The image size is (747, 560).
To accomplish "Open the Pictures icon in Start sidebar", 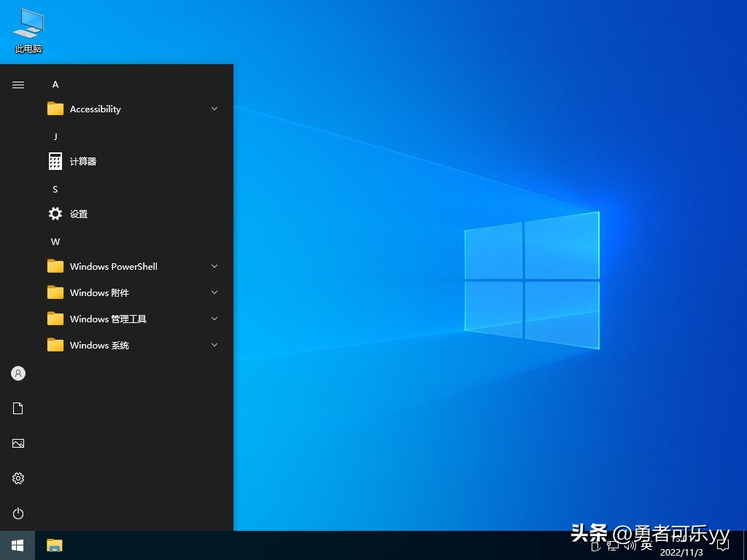I will point(18,443).
